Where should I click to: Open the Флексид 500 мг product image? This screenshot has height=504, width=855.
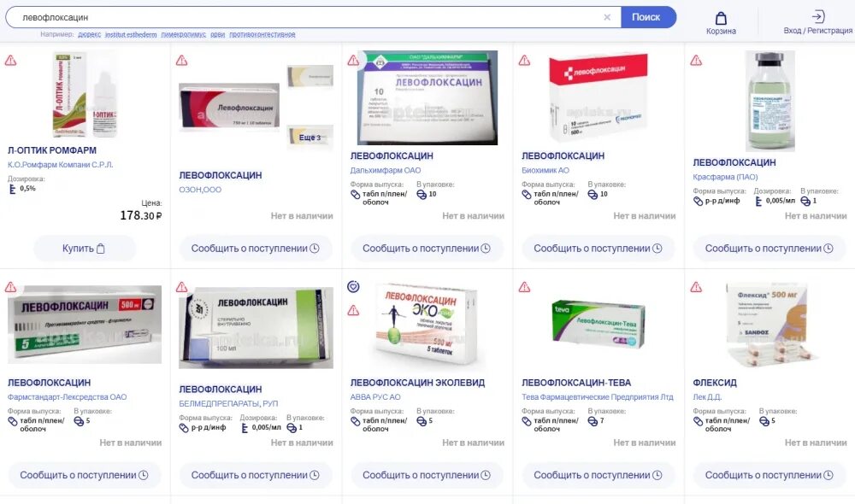click(769, 323)
